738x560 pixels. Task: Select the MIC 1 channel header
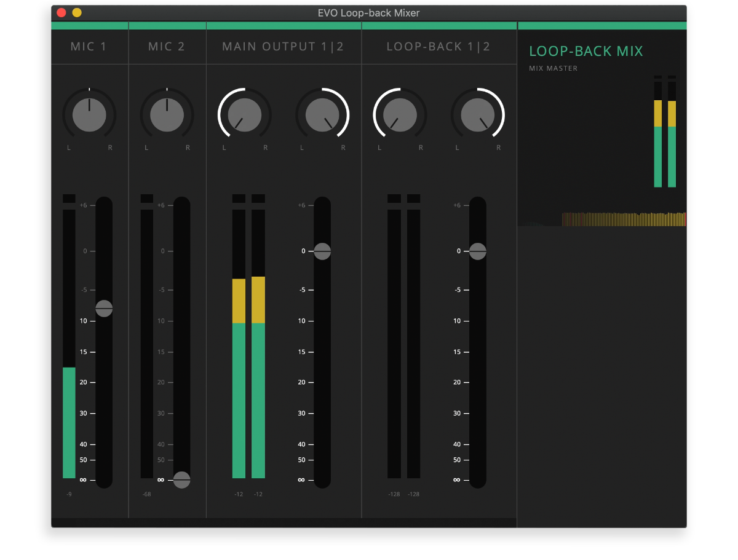[89, 47]
